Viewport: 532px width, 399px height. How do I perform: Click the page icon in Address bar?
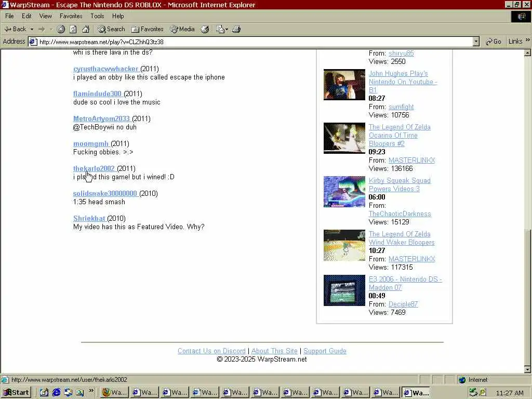tap(33, 42)
